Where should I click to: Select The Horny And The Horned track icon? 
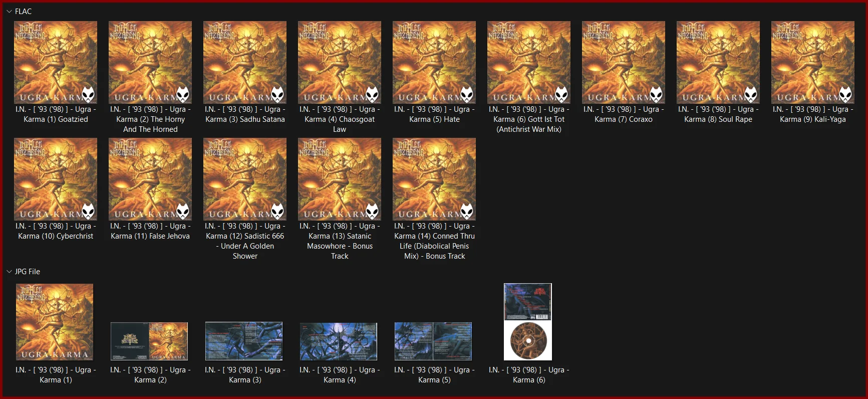tap(150, 62)
